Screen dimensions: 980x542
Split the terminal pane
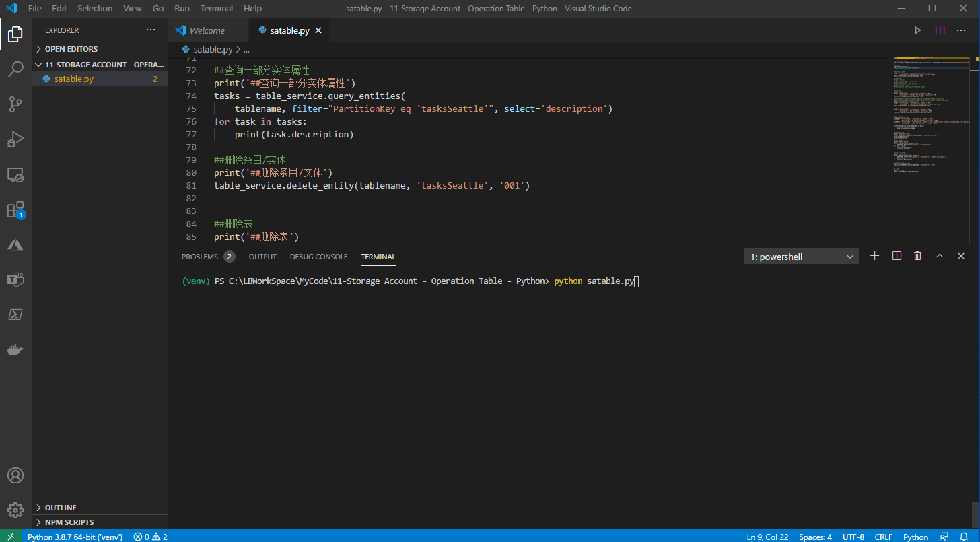[897, 256]
